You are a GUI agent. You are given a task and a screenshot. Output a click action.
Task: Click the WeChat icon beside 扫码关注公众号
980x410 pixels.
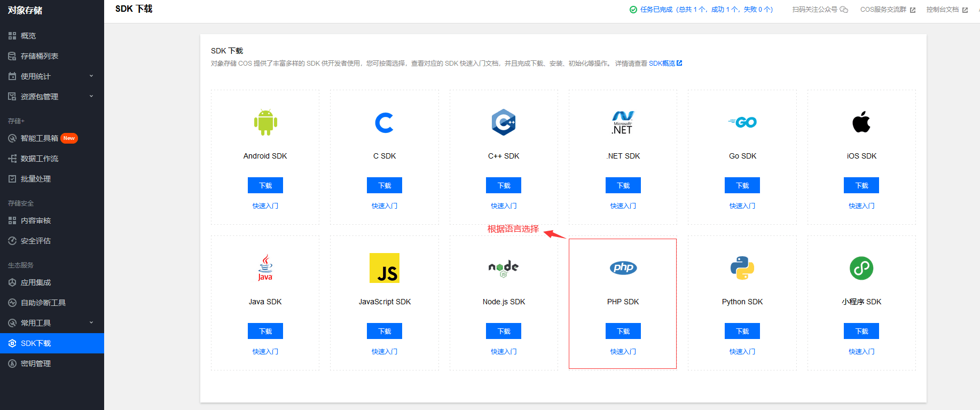tap(844, 10)
